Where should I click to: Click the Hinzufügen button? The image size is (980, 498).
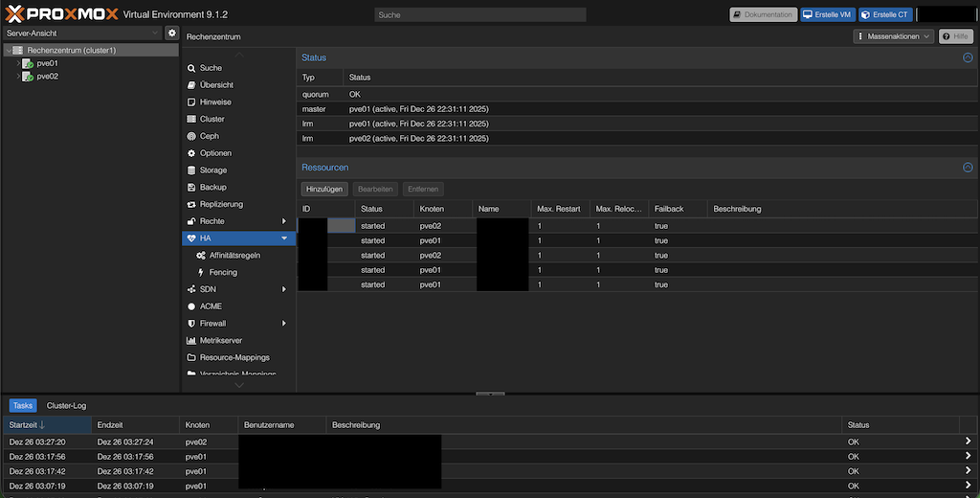coord(324,190)
